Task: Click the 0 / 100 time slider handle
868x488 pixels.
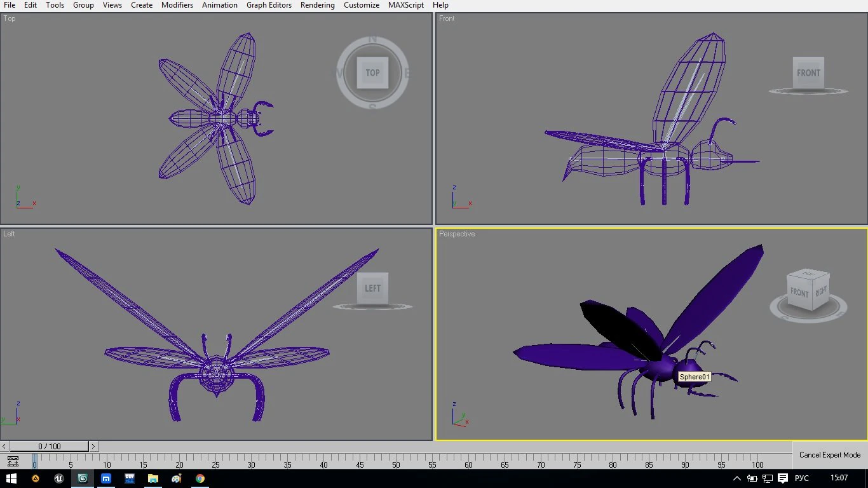Action: 50,447
